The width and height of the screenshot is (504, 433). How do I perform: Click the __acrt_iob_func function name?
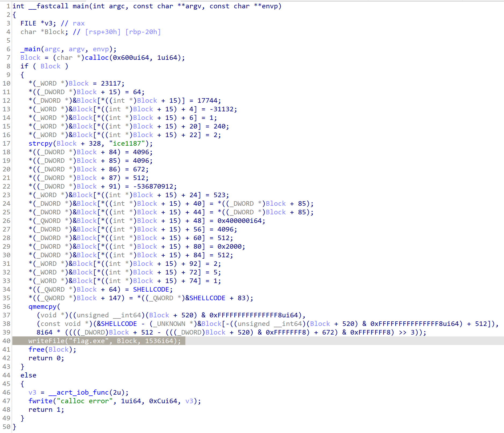(83, 392)
